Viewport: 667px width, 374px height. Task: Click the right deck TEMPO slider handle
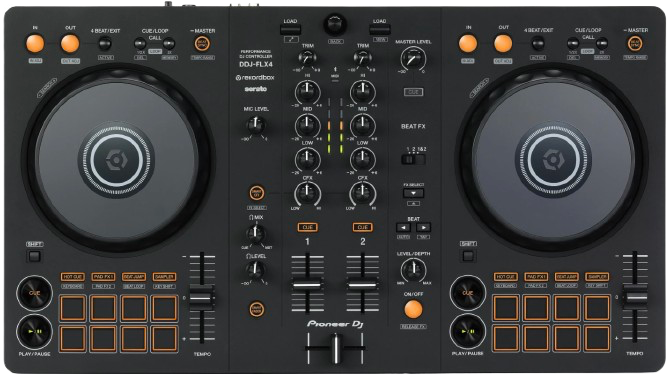click(x=635, y=297)
